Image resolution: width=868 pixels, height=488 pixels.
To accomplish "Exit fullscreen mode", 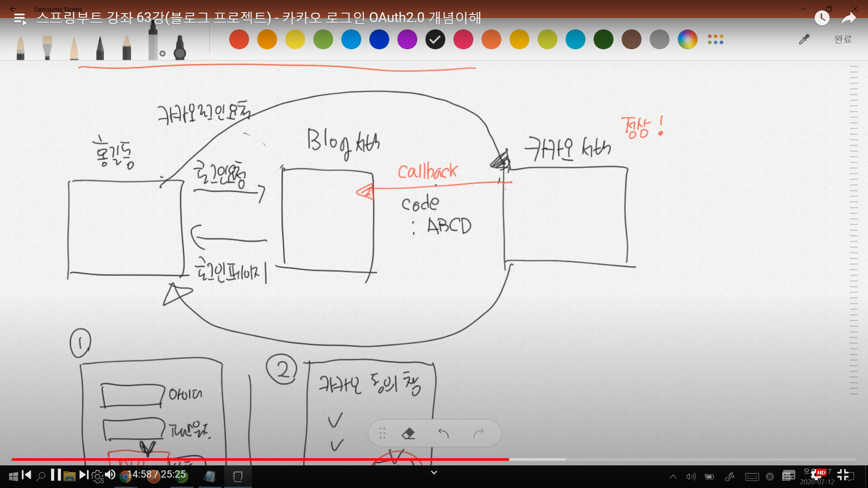I will [x=843, y=475].
